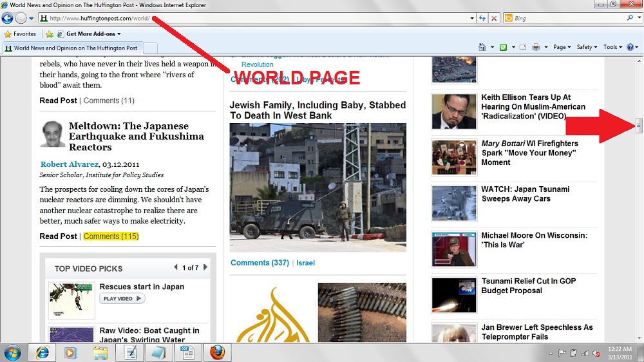Screen dimensions: 644x362
Task: Go to next Top Video Picks page
Action: click(205, 267)
